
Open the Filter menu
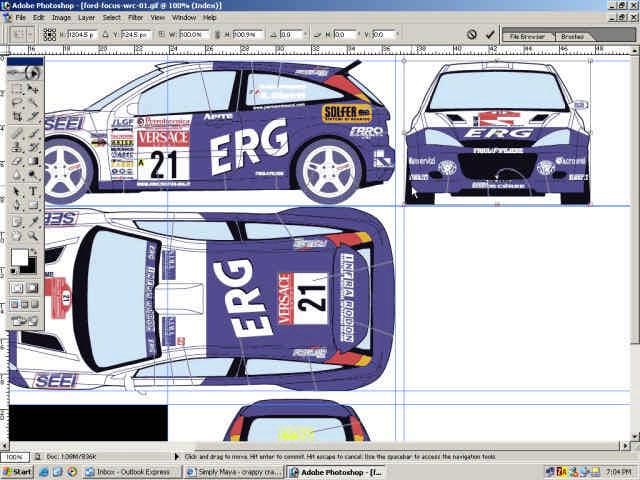(135, 18)
